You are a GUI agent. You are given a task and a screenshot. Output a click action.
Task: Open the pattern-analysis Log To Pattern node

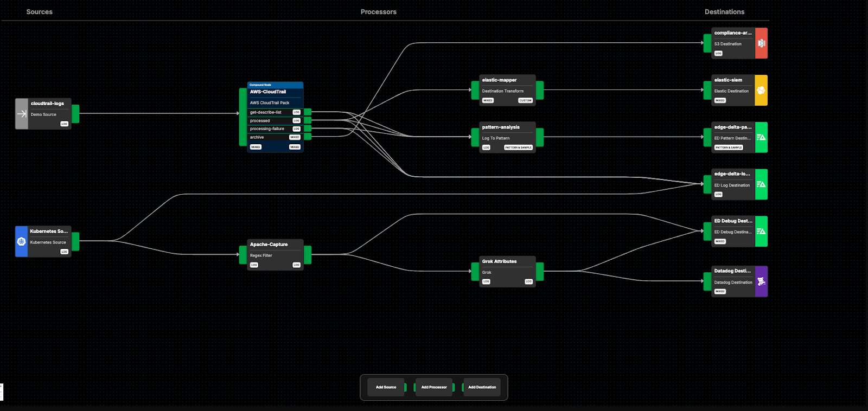click(507, 137)
